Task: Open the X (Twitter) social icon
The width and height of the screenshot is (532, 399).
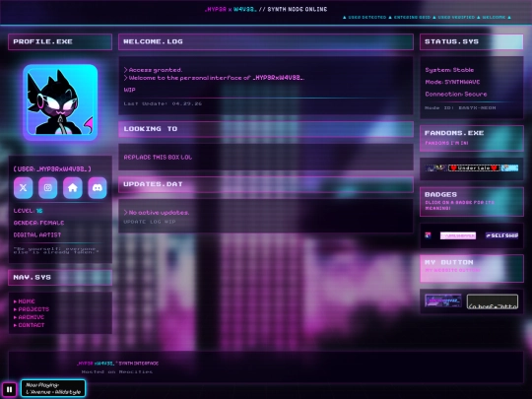Action: pyautogui.click(x=23, y=187)
